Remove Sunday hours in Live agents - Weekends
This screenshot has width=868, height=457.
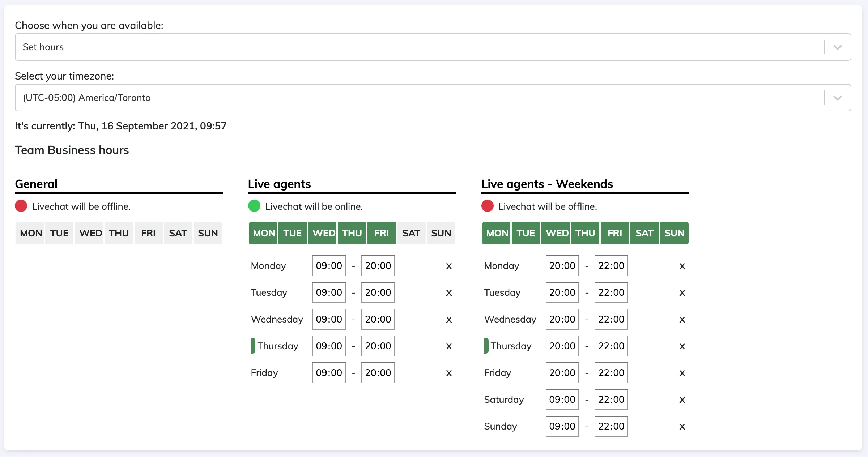pyautogui.click(x=682, y=427)
